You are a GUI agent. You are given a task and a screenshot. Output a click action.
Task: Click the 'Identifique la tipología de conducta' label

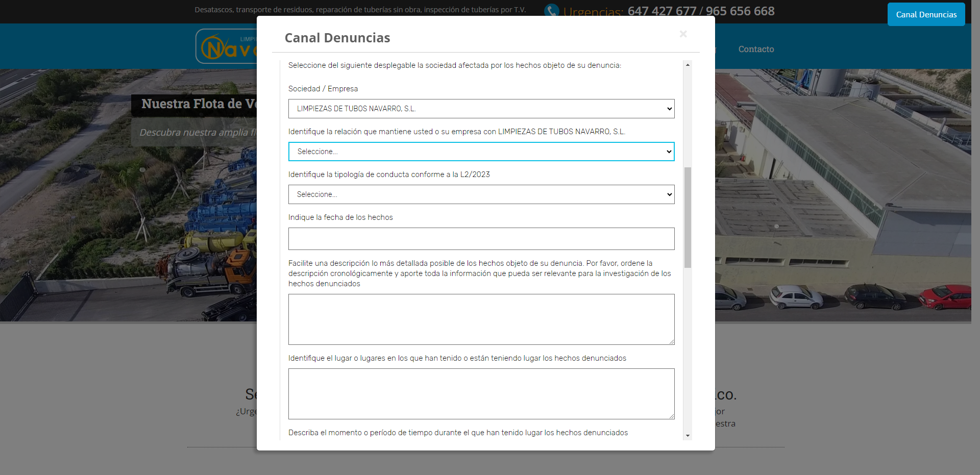click(x=389, y=174)
